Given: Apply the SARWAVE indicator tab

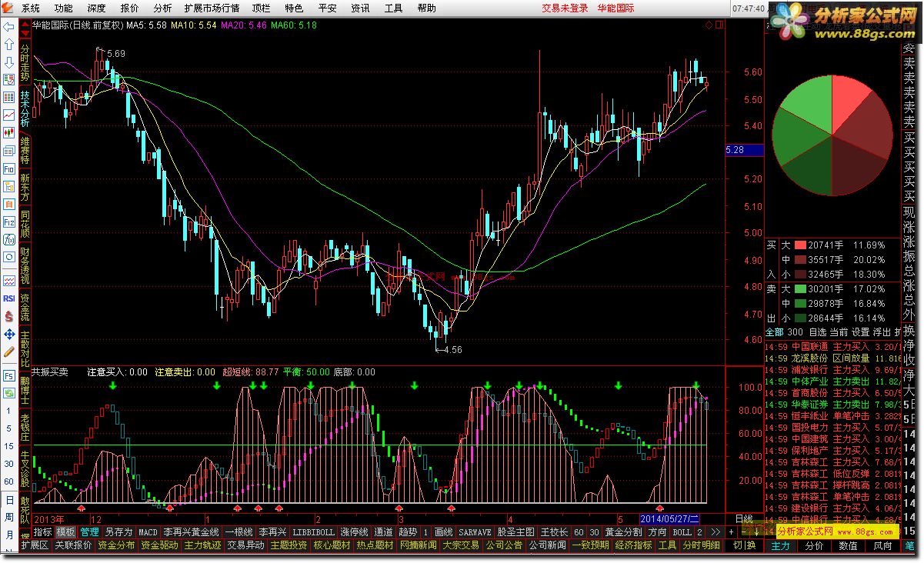Looking at the screenshot, I should [474, 532].
